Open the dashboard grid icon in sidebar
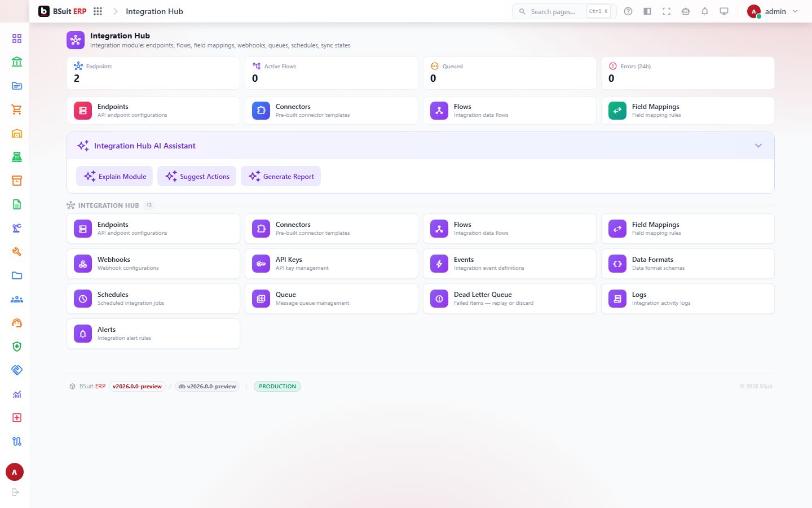 (x=17, y=38)
